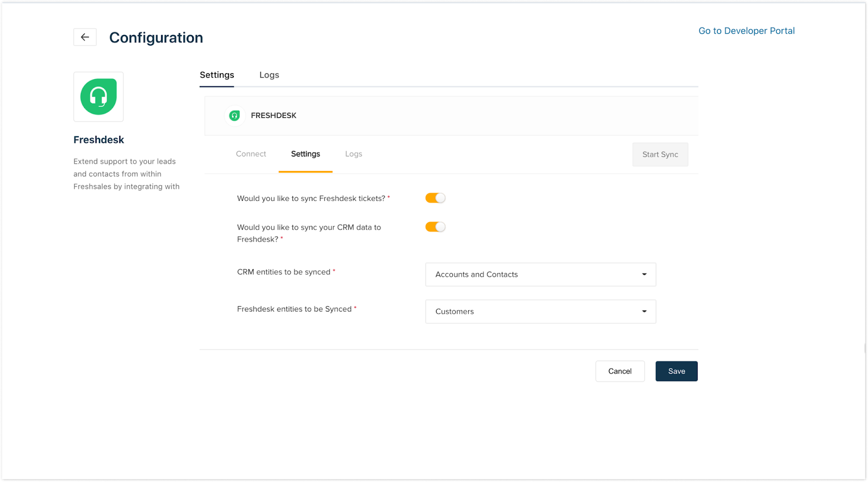868x482 pixels.
Task: Open the CRM entities to be synced dropdown
Action: [540, 275]
